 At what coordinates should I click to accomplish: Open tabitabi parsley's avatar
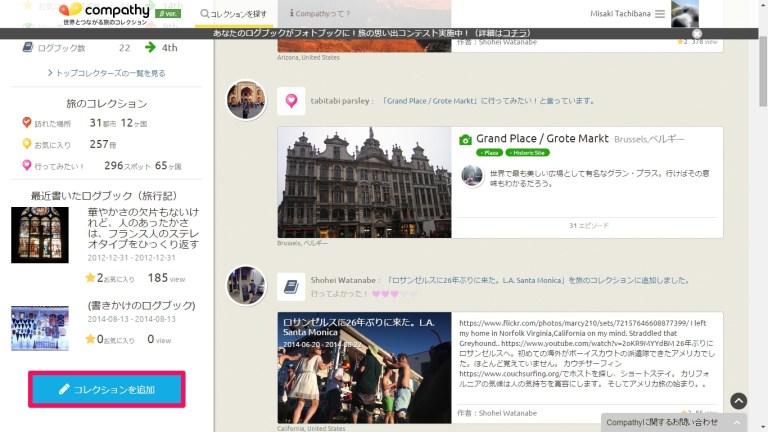coord(246,100)
